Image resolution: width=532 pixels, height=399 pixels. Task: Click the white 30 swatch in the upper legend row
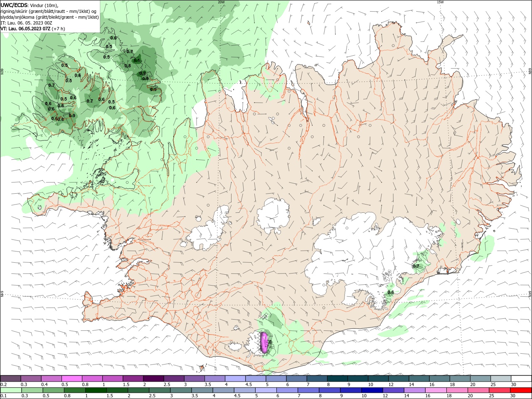point(521,378)
